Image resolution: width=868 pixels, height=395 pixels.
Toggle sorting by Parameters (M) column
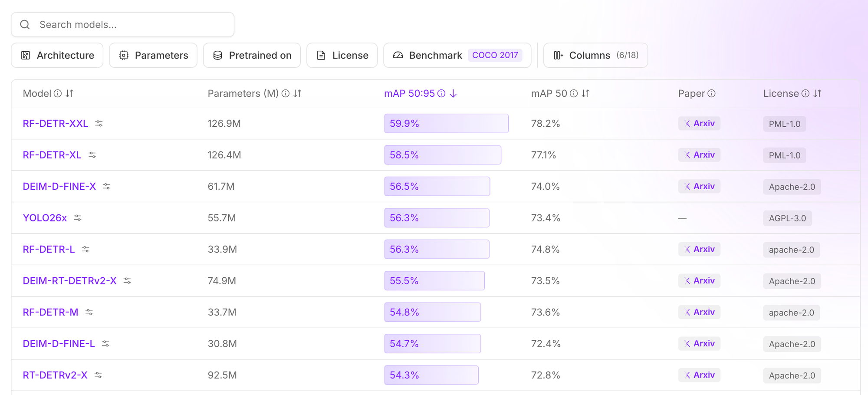click(297, 93)
